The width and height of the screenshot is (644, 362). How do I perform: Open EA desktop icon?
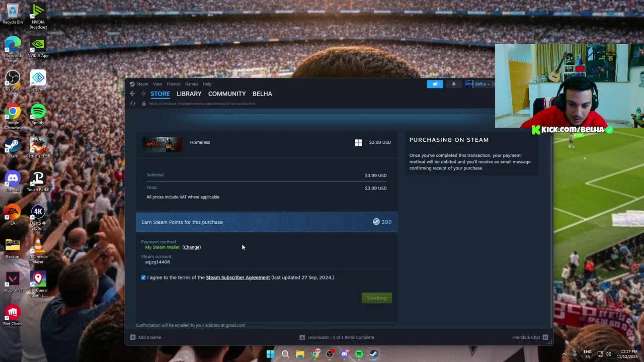tap(13, 215)
